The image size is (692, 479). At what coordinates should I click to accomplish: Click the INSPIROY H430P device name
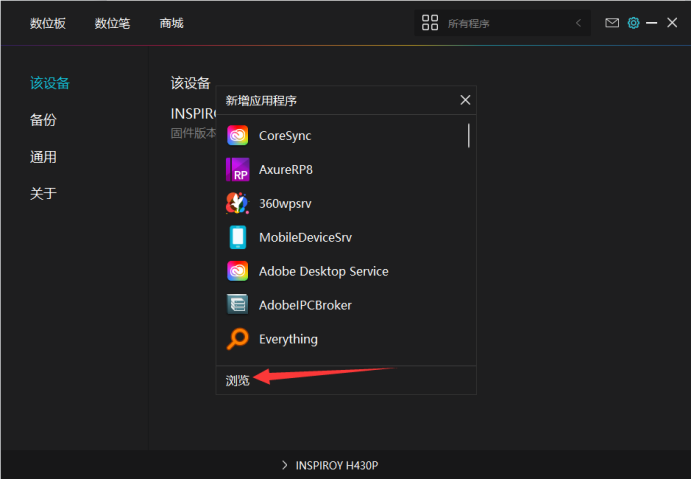click(x=337, y=465)
